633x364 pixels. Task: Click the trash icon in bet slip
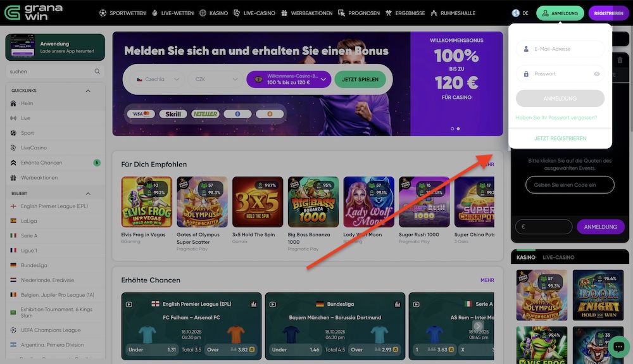point(620,60)
